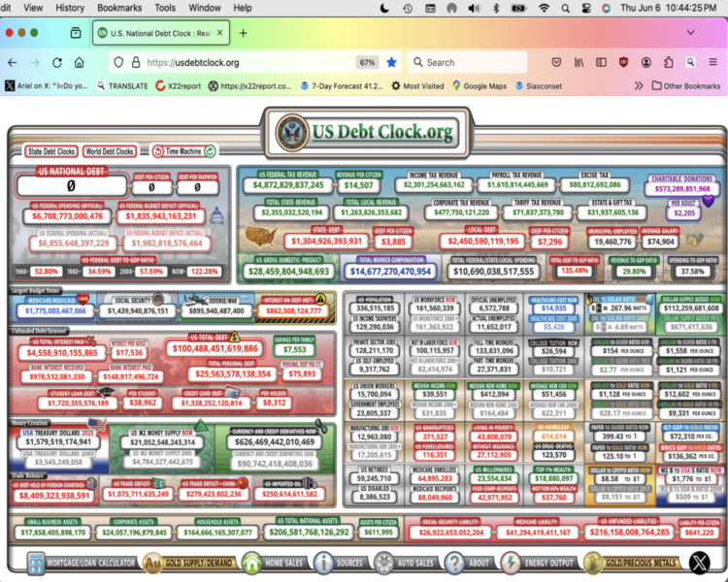The width and height of the screenshot is (728, 582).
Task: Toggle Do Not Disturb moon icon
Action: (x=384, y=8)
